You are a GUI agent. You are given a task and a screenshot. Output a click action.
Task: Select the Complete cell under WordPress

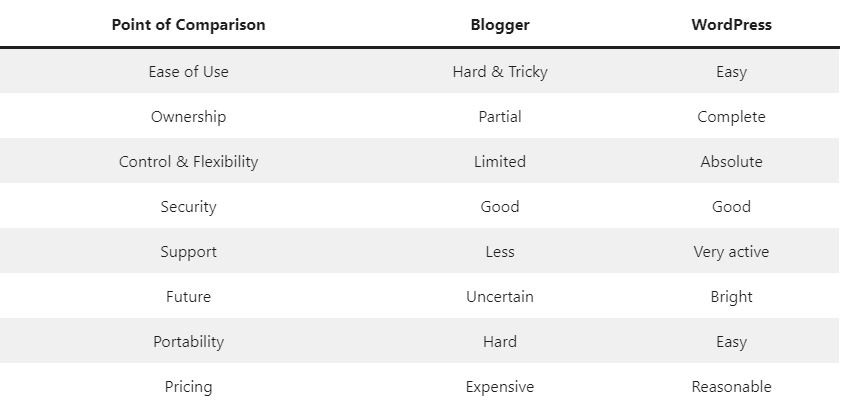tap(731, 117)
